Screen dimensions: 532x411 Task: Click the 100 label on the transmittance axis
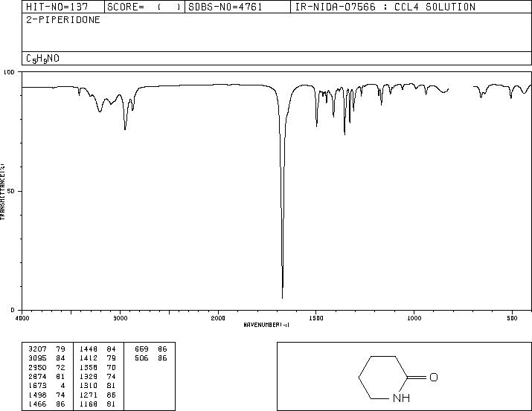pos(9,72)
